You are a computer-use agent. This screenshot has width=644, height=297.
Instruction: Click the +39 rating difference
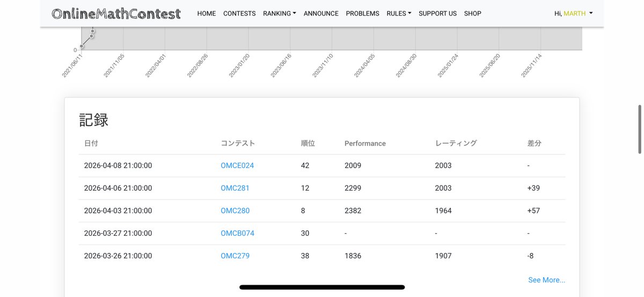point(533,188)
